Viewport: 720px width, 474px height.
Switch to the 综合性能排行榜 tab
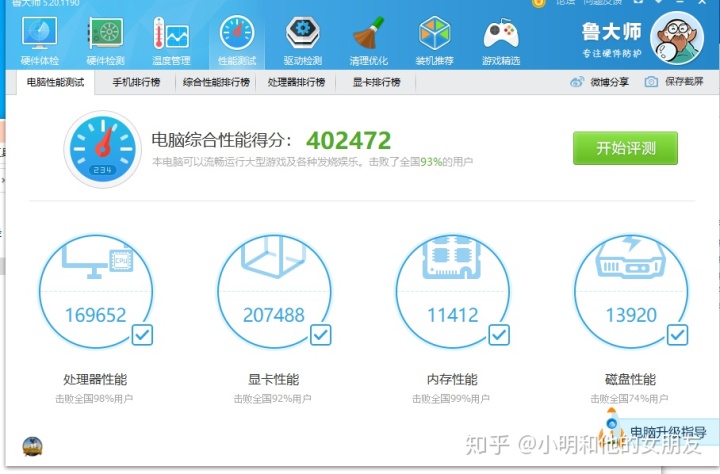click(x=216, y=82)
